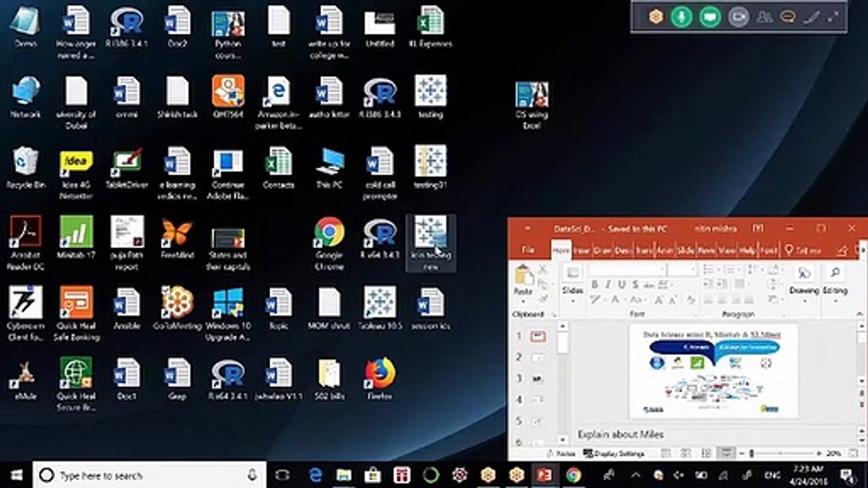Select the Quick Heal Safe Banking icon
Viewport: 868px width, 488px height.
click(77, 313)
